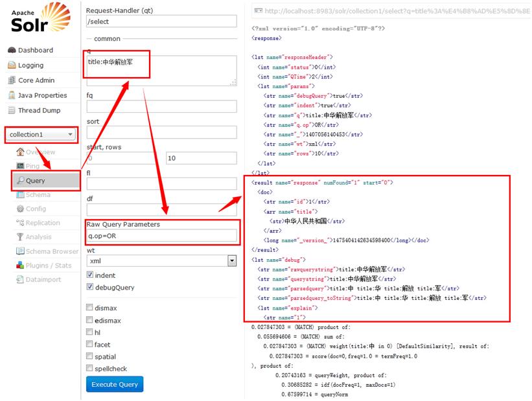Screen dimensions: 532x401
Task: Click the Schema icon
Action: coord(20,194)
